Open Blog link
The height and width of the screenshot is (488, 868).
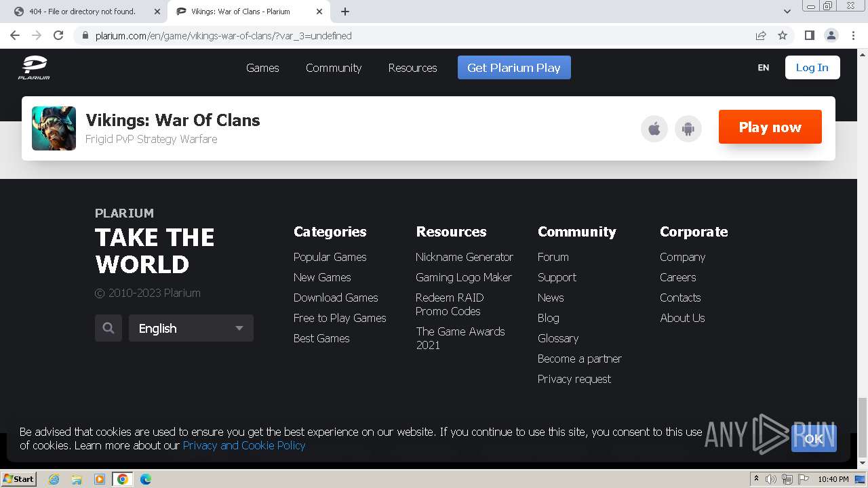point(549,318)
